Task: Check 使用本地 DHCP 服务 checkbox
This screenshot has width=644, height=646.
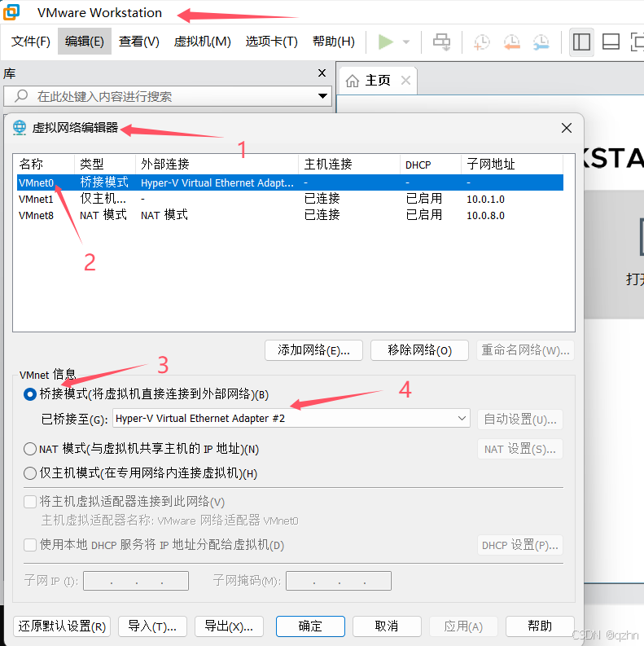Action: (30, 545)
